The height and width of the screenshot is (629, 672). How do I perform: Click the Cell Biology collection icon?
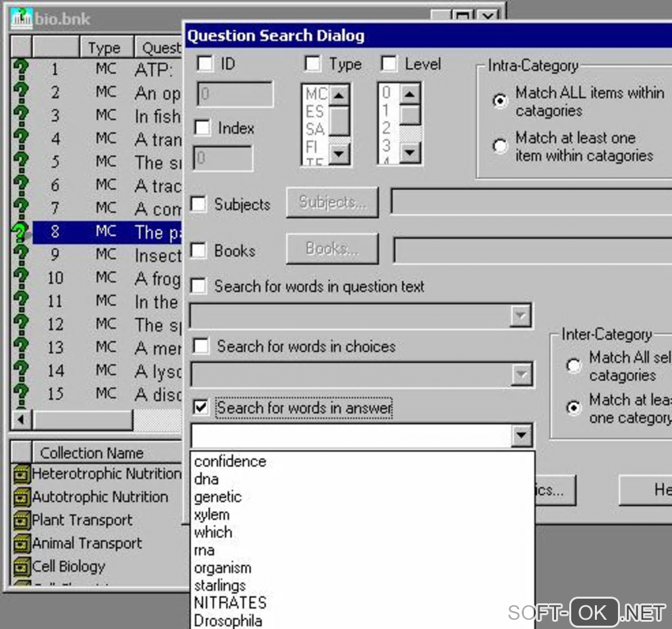pos(22,567)
